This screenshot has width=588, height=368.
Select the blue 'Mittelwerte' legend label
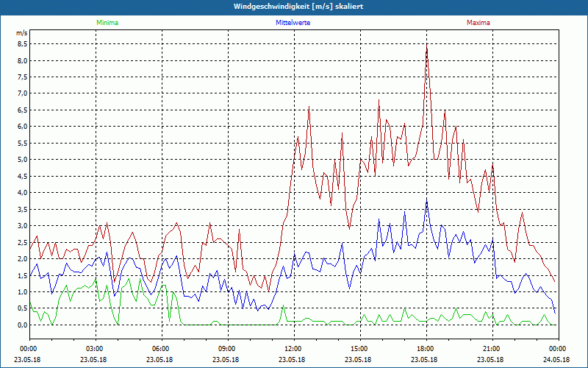pyautogui.click(x=293, y=23)
